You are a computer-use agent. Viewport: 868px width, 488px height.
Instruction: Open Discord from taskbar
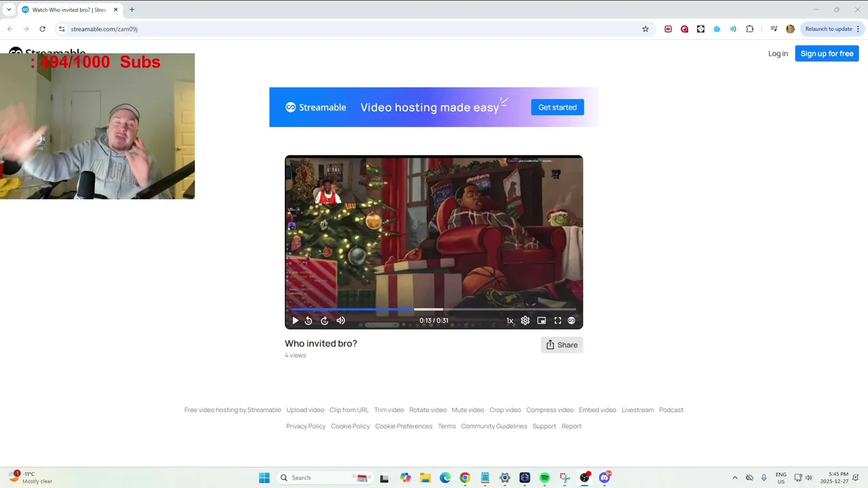coord(604,478)
